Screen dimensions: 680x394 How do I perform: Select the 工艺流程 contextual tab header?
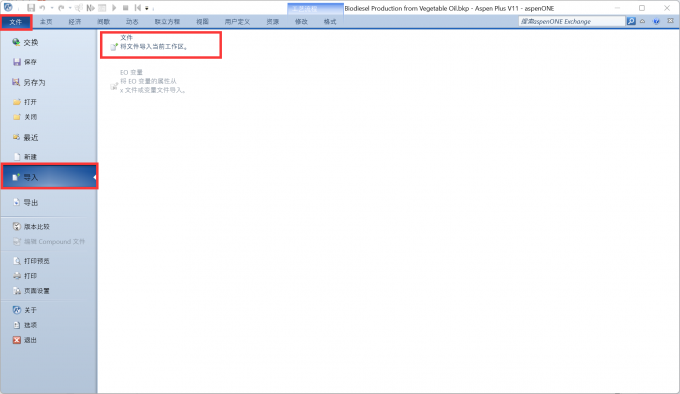pos(315,9)
